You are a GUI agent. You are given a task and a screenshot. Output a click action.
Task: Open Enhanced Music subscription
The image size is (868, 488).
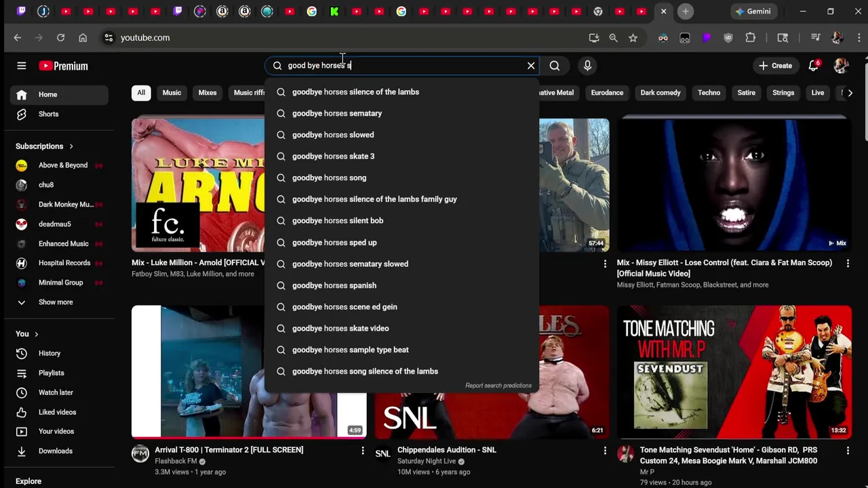pyautogui.click(x=63, y=244)
